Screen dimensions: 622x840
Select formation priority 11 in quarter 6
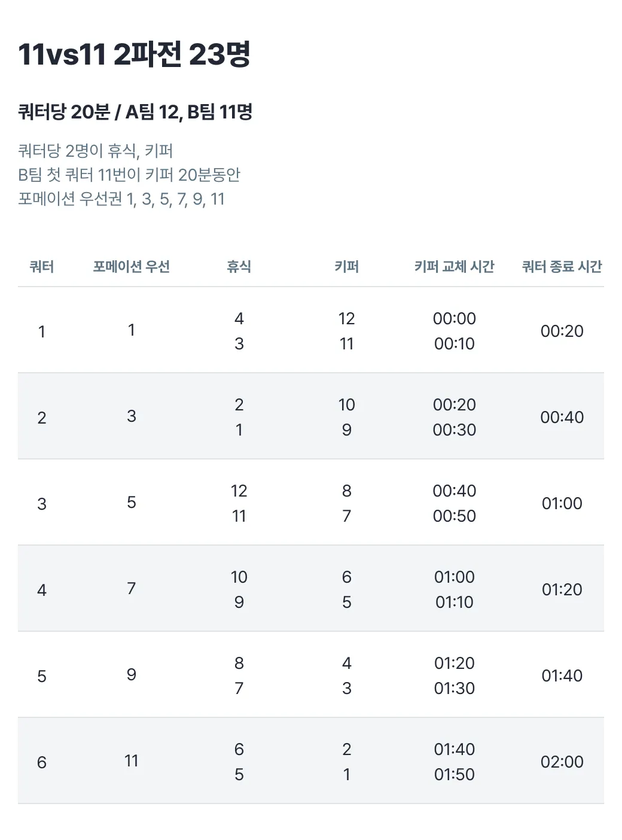(x=132, y=761)
